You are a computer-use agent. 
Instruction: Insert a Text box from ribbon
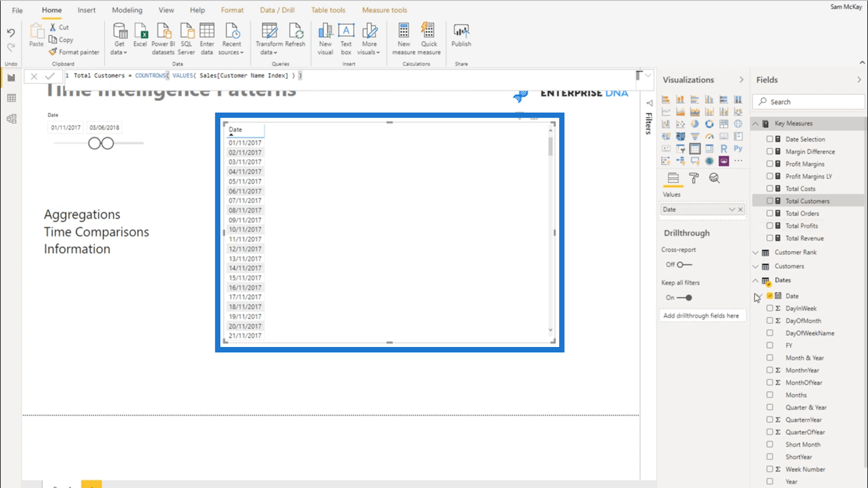(x=346, y=39)
